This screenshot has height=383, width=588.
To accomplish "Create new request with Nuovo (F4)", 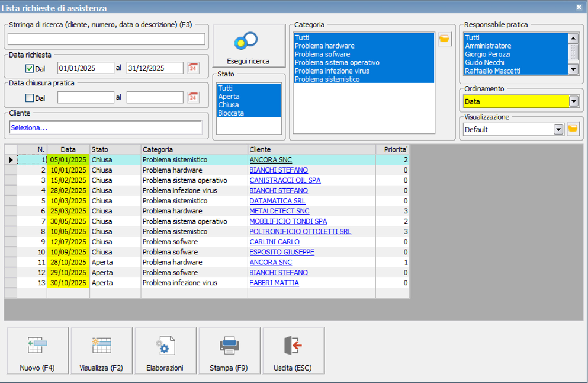I will click(x=37, y=352).
